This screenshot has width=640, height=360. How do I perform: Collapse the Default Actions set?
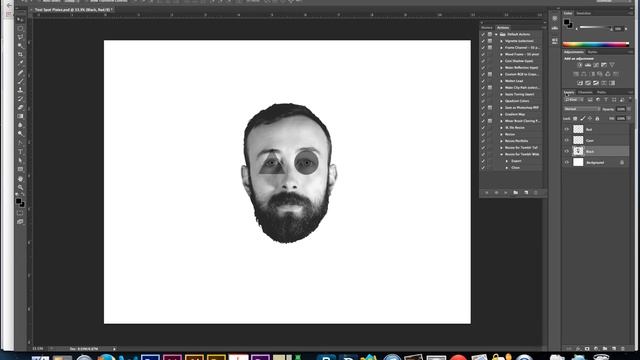496,35
